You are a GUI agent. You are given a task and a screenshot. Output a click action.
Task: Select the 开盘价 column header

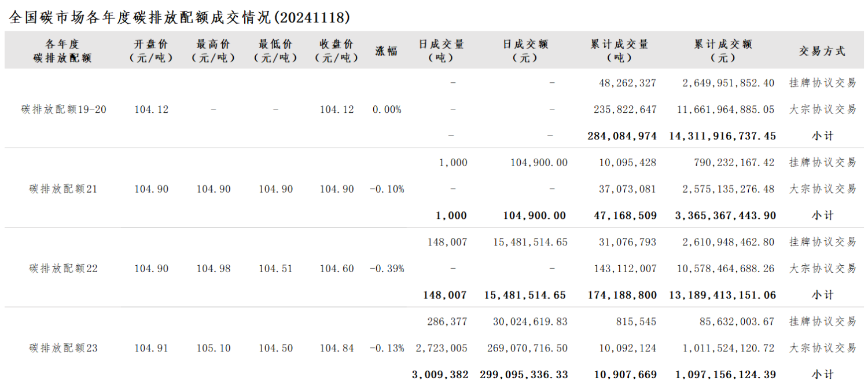coord(151,51)
